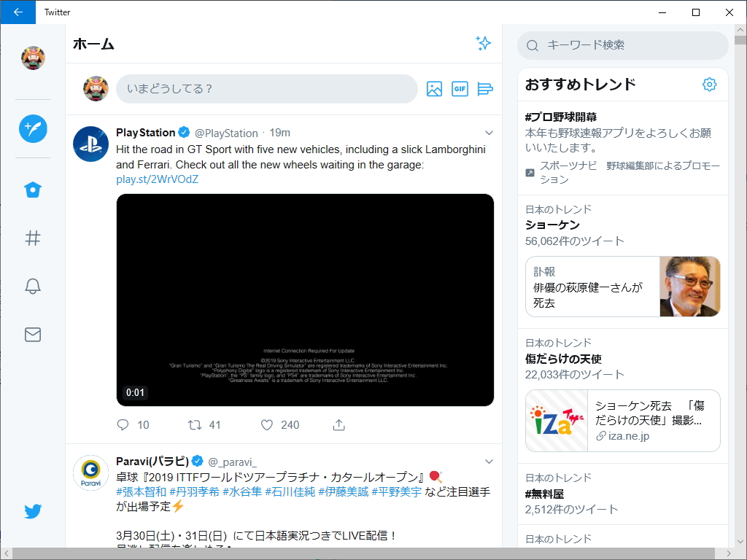Open the Paravi tweet options caret

coord(489,462)
